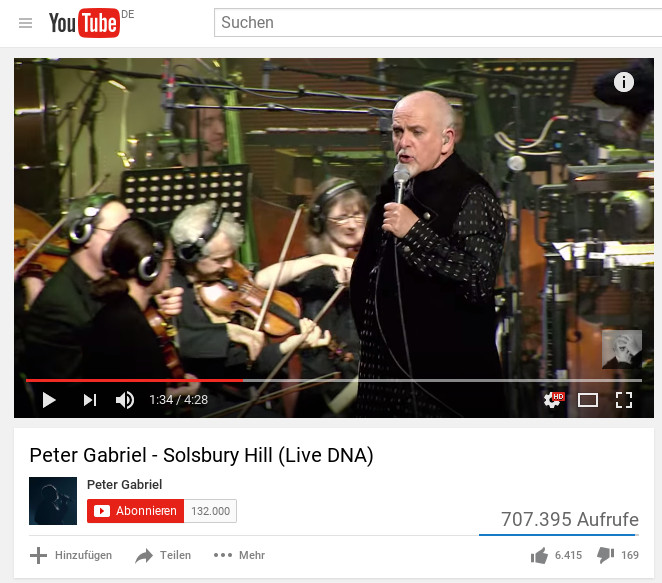Screen dimensions: 662x583
Task: Toggle theater mode
Action: click(588, 400)
